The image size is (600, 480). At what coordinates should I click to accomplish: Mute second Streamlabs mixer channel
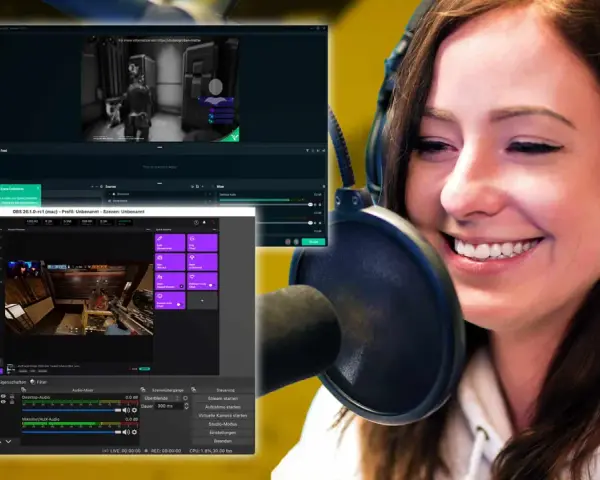click(x=315, y=223)
